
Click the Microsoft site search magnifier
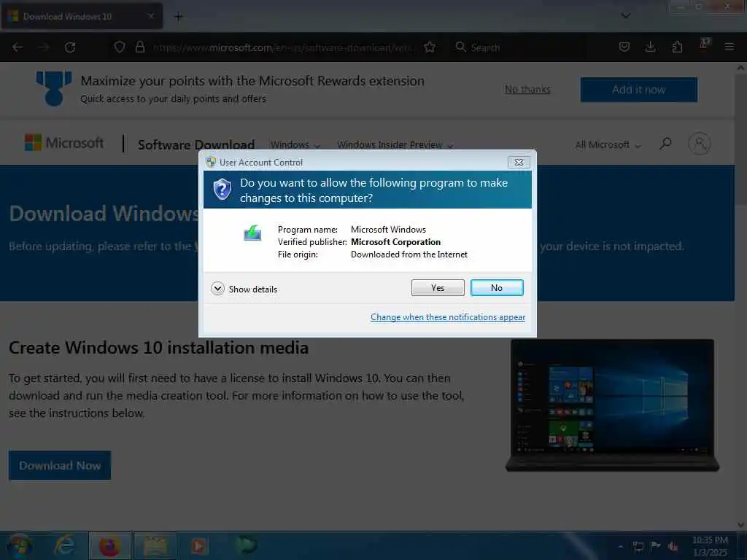click(665, 144)
